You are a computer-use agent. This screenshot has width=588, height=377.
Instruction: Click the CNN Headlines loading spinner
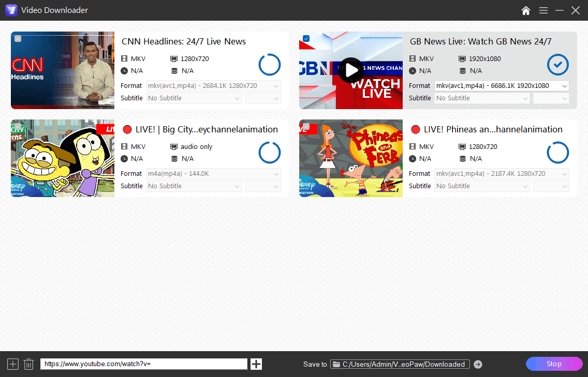click(x=270, y=65)
